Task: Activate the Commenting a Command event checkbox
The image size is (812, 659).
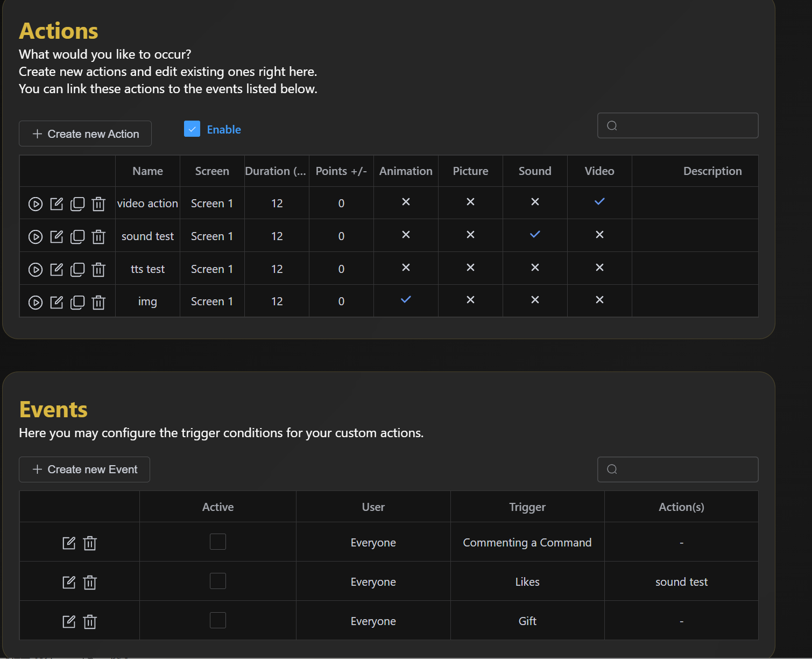Action: tap(218, 542)
